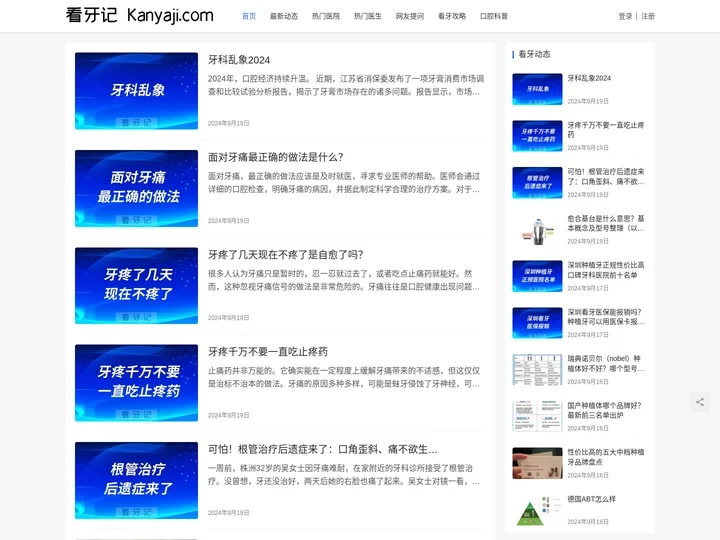Click the summary starting 面对牙痛，最正确的做法
The width and height of the screenshot is (720, 540).
point(344,182)
